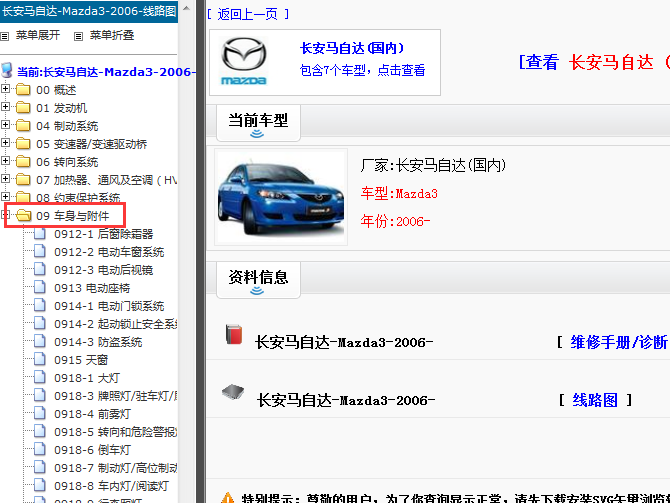The height and width of the screenshot is (503, 670).
Task: Click the document icon of 0918-1 大灯
Action: (40, 377)
